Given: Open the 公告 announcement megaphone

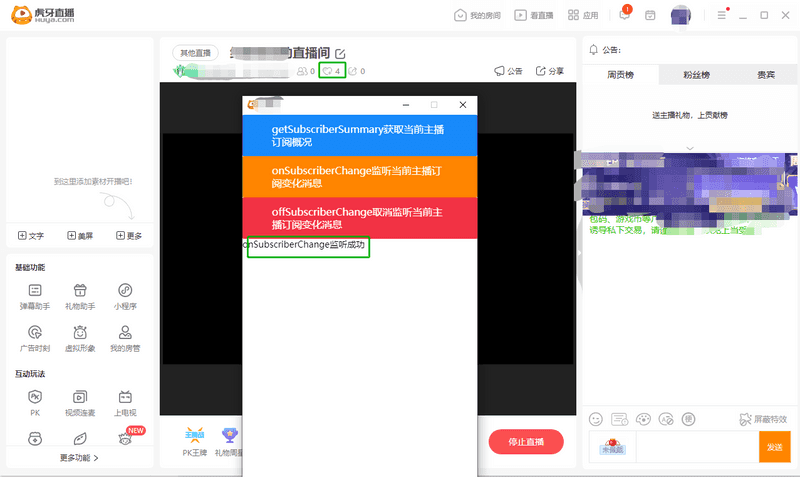Looking at the screenshot, I should pos(508,71).
